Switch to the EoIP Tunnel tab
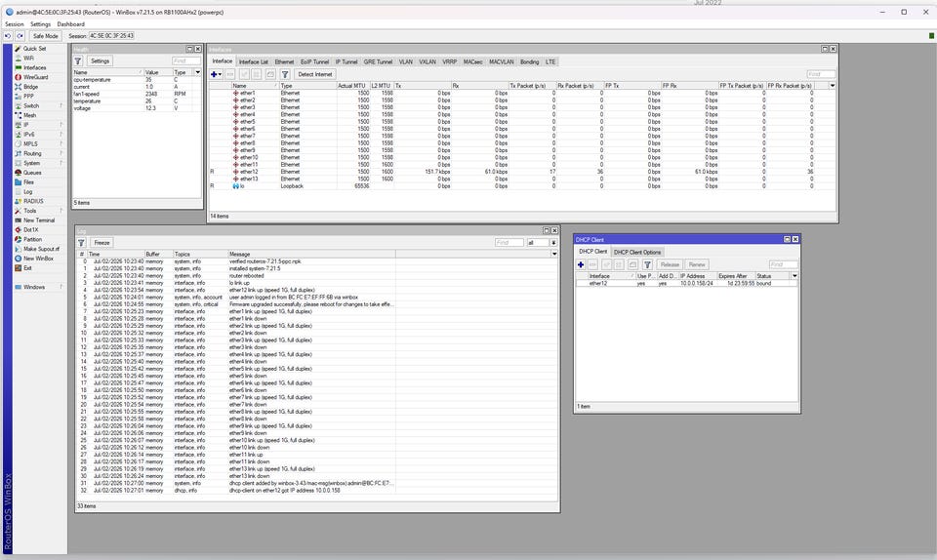937x560 pixels. click(x=314, y=62)
